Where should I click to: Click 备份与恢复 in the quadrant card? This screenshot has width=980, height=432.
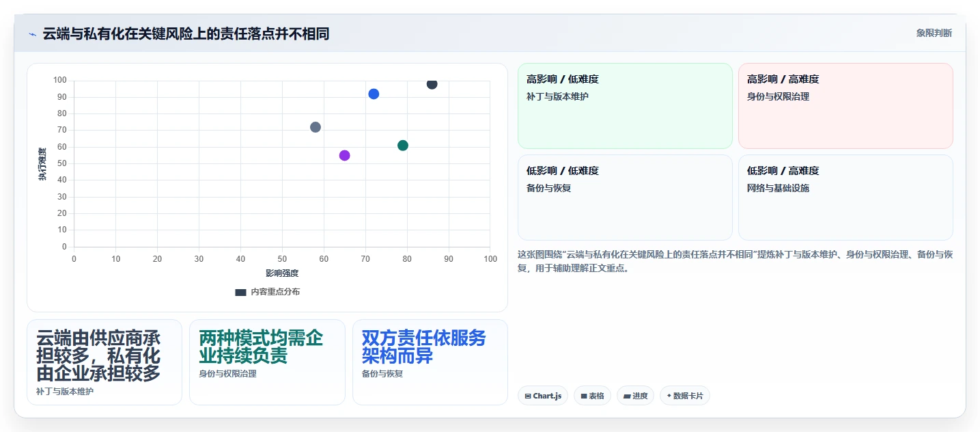(x=548, y=188)
